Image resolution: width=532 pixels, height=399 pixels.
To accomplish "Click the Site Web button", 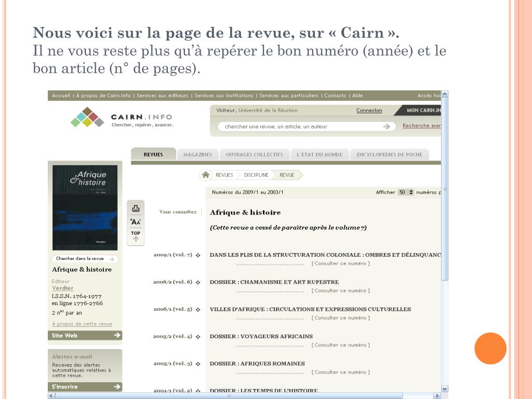I will click(85, 335).
